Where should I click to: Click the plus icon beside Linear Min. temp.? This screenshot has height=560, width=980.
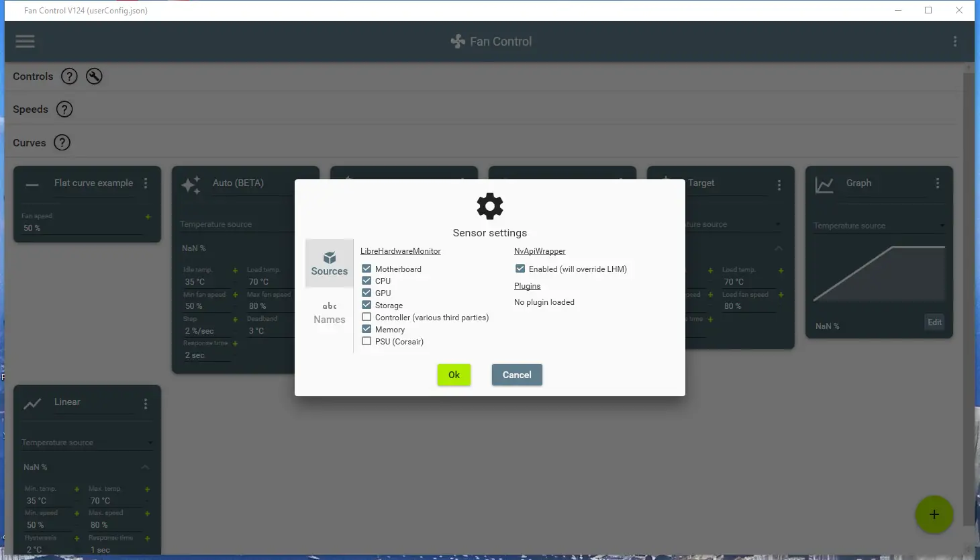(x=77, y=489)
